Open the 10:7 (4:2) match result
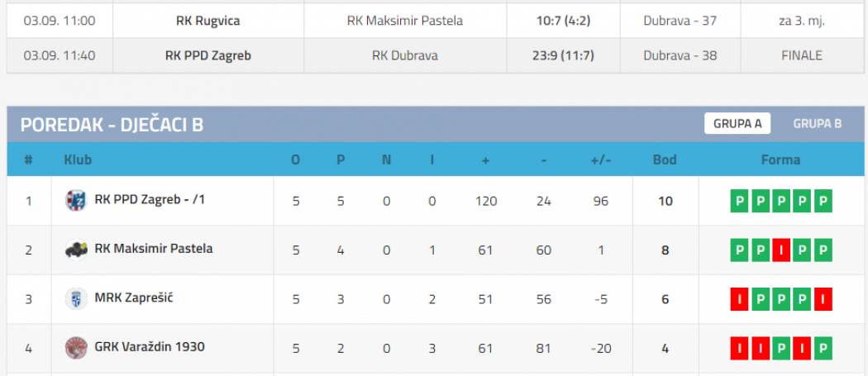868x376 pixels. (564, 21)
